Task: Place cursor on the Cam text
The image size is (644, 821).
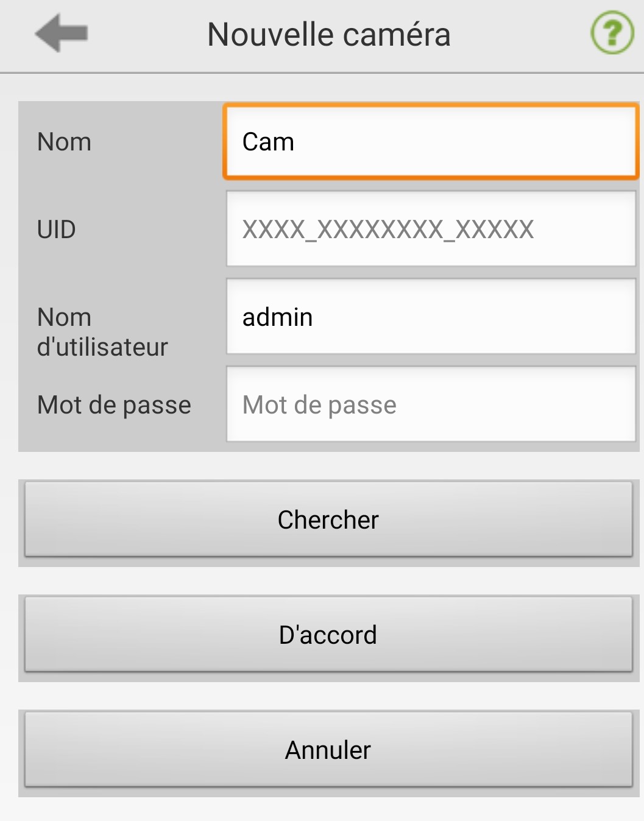Action: click(268, 142)
